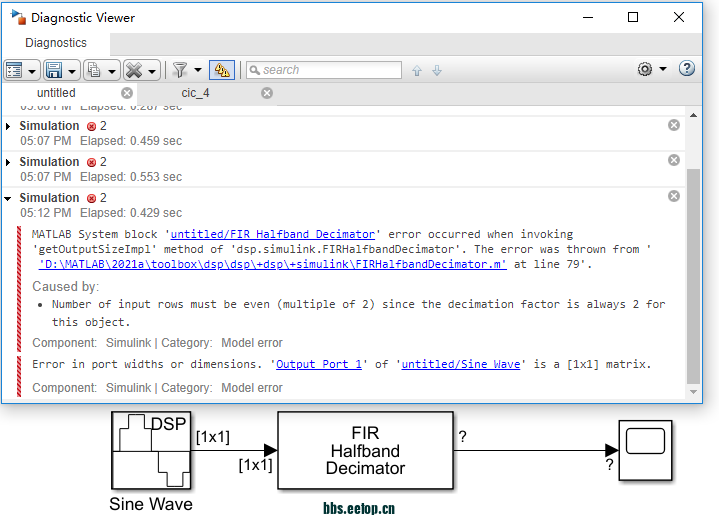Click the scroll down arrow of diagnostics list
719x520 pixels.
pyautogui.click(x=693, y=392)
